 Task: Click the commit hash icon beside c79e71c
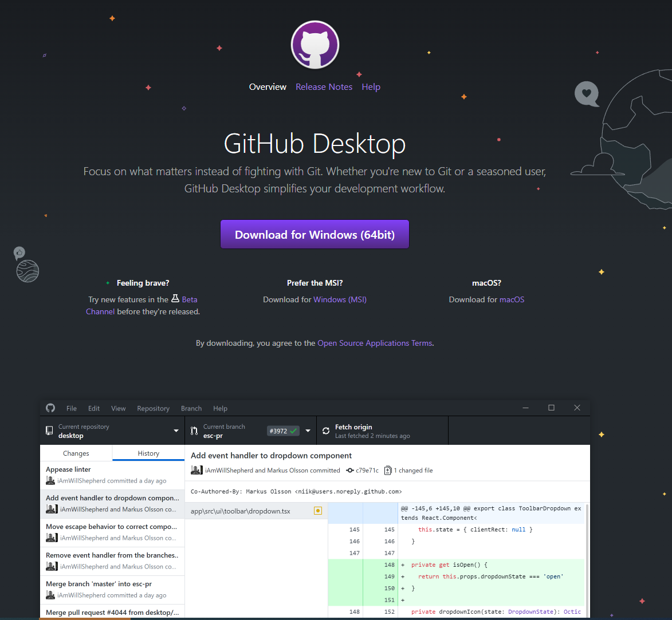click(350, 470)
